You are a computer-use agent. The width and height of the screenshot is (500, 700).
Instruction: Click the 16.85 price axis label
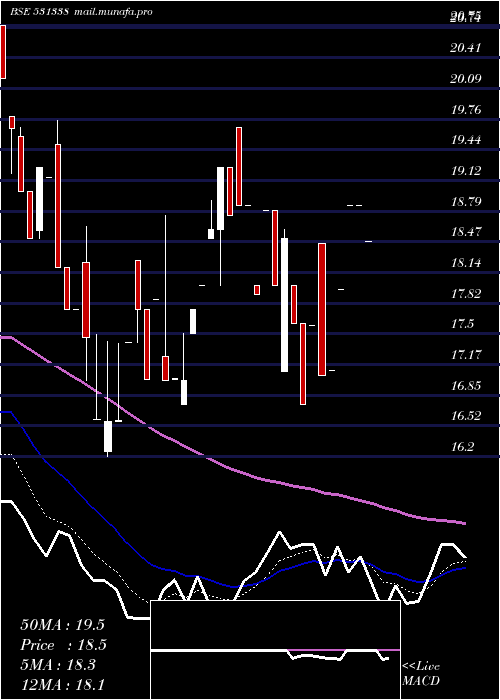click(466, 385)
